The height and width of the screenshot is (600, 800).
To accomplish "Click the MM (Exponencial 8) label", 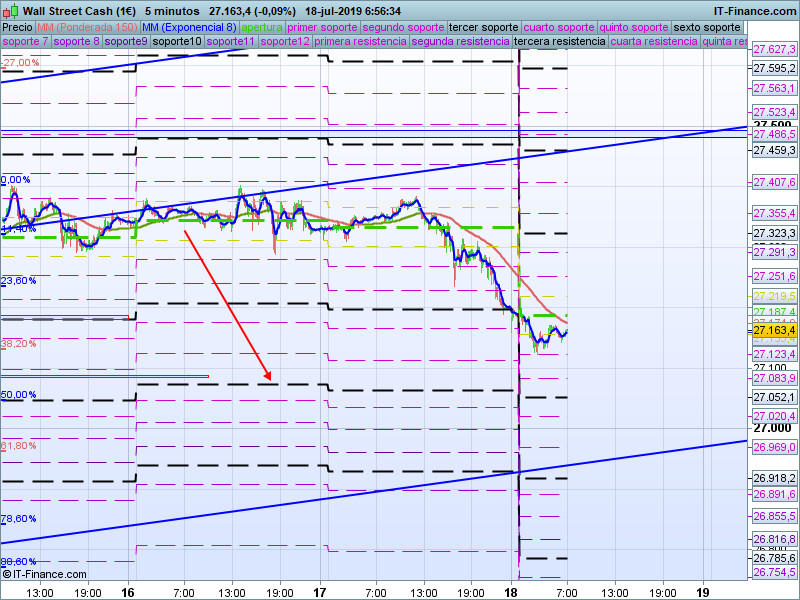I will click(x=188, y=27).
